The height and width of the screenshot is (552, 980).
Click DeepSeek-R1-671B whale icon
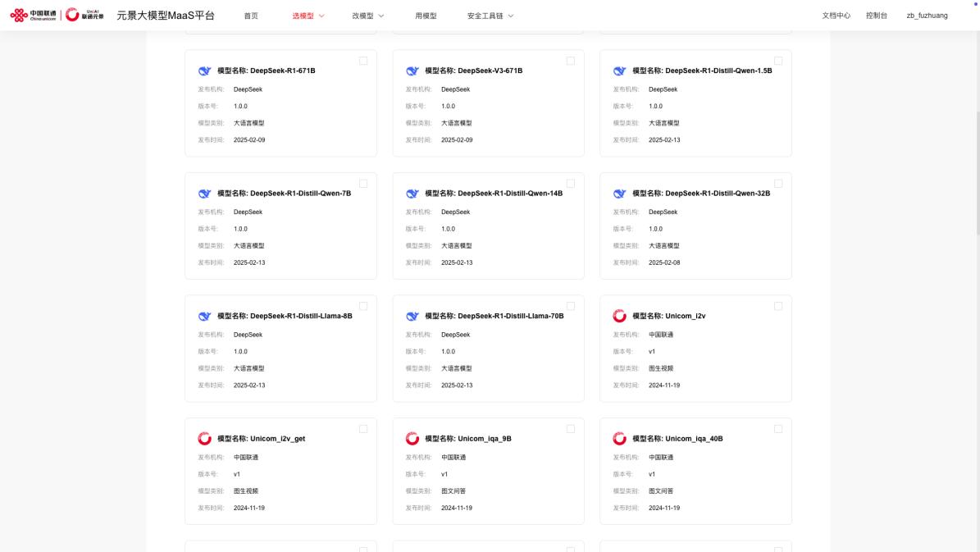tap(204, 71)
